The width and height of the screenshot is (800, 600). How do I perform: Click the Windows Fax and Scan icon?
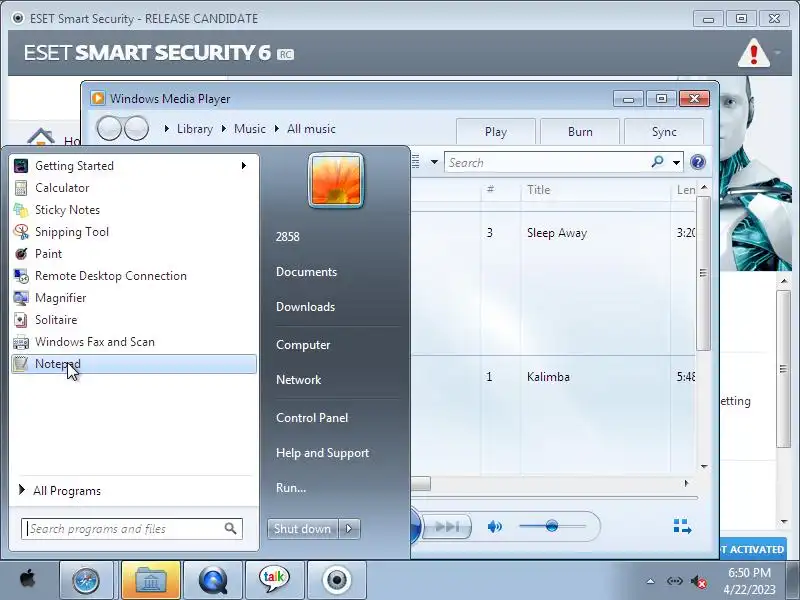(21, 342)
